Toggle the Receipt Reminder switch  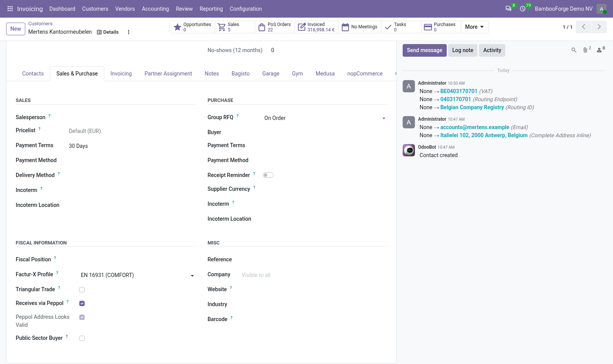[268, 175]
